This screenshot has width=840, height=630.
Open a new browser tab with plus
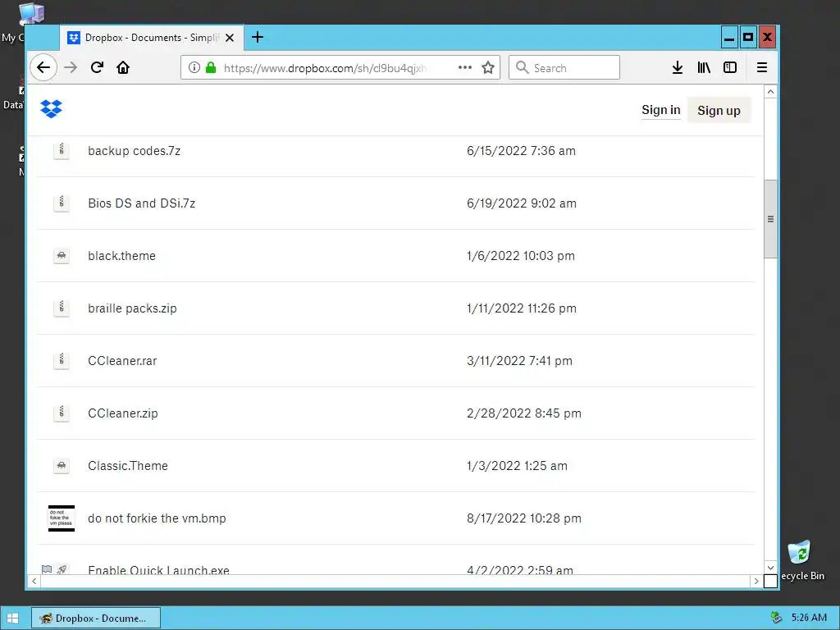click(x=257, y=37)
